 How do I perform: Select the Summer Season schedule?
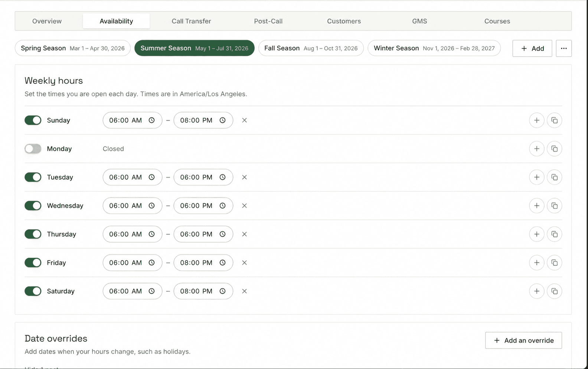[194, 48]
